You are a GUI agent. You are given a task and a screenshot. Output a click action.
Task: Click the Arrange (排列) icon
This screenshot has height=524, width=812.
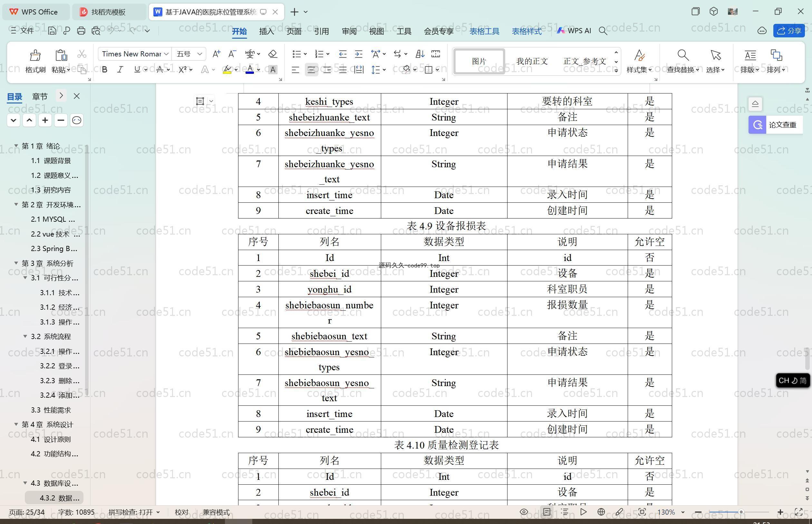coord(776,55)
